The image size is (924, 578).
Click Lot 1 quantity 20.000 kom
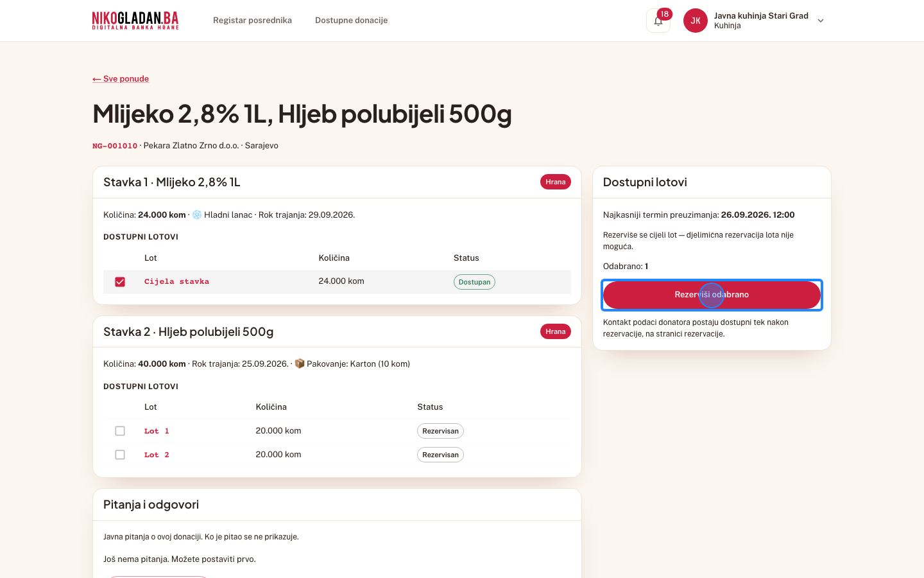coord(278,431)
